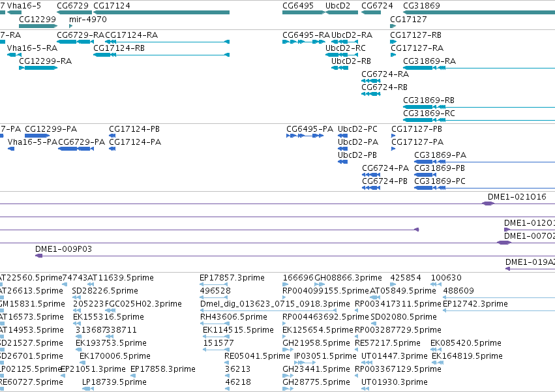This screenshot has height=392, width=555.
Task: Select the CG17124 gene label
Action: click(112, 6)
